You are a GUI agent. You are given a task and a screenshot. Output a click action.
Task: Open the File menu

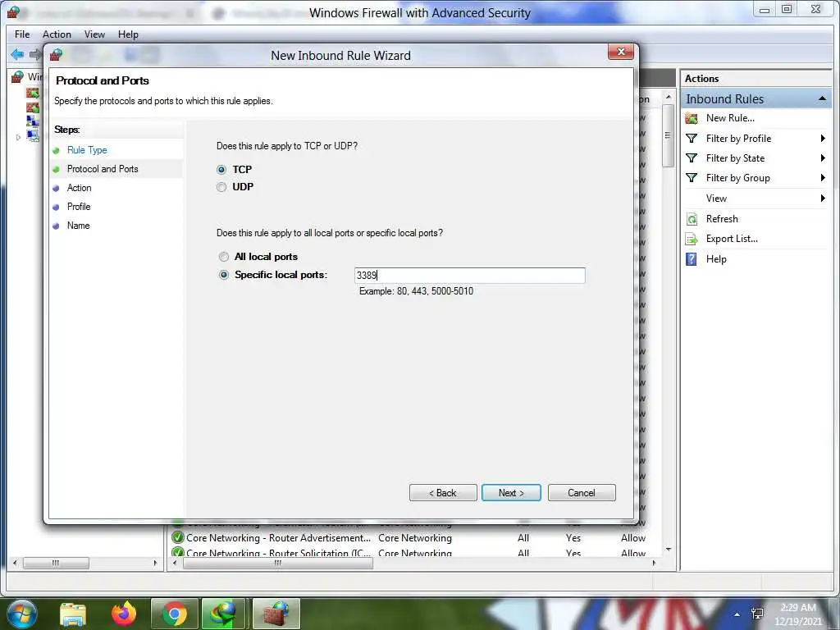[22, 34]
